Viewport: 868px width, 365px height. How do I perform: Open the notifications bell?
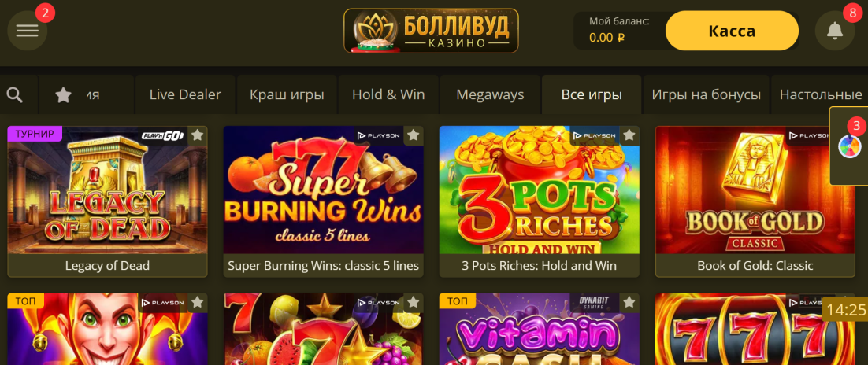[835, 31]
